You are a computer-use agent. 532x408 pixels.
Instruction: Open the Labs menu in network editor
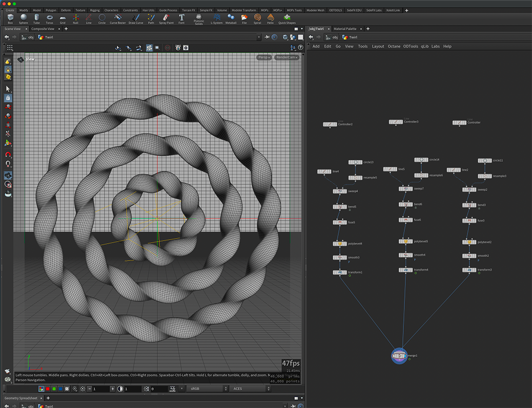tap(435, 47)
